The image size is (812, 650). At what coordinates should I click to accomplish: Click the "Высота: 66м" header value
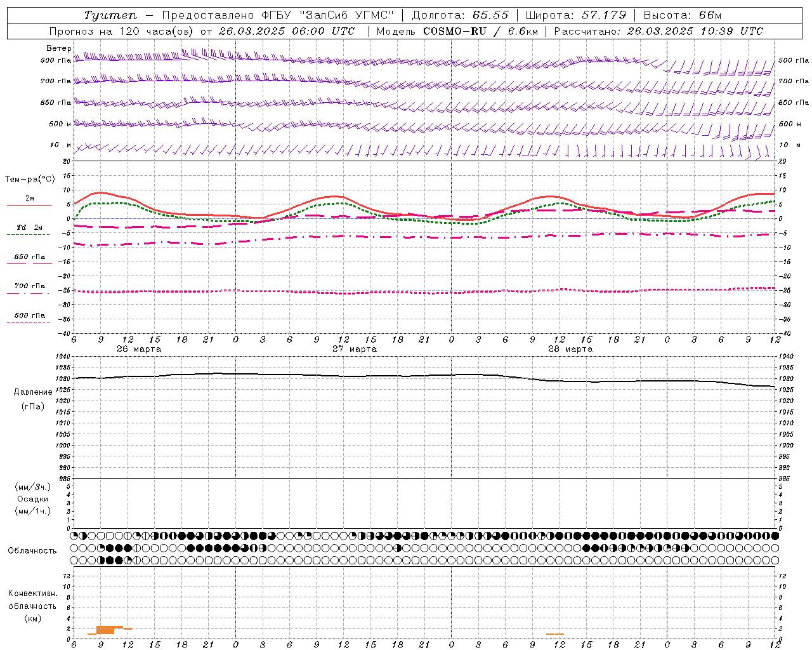point(683,15)
